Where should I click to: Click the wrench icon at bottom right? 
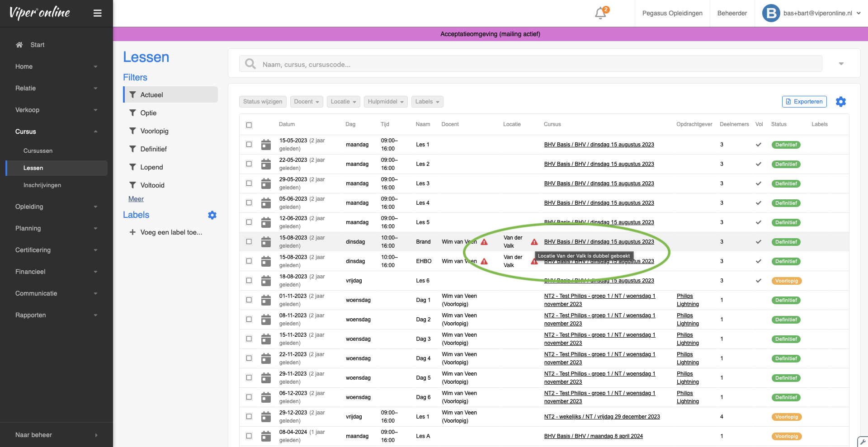863,442
